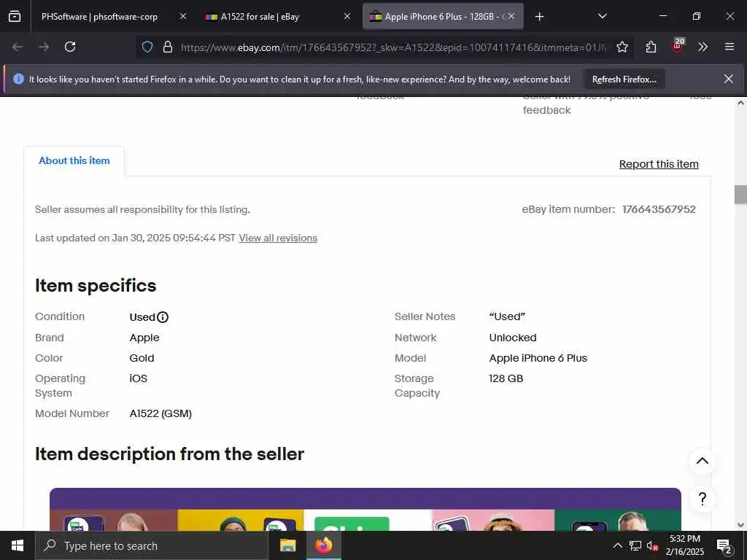This screenshot has height=560, width=747.
Task: Click the ebay.com URL address bar
Action: [x=393, y=47]
